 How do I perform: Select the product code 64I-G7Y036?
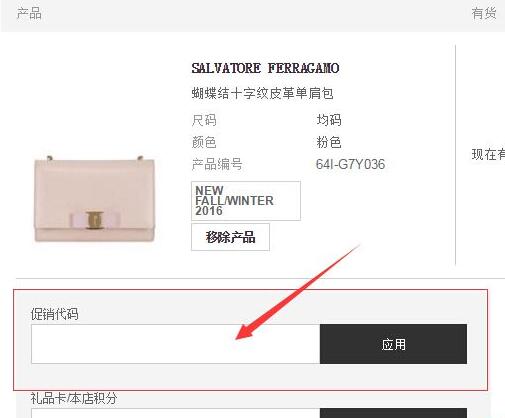350,164
